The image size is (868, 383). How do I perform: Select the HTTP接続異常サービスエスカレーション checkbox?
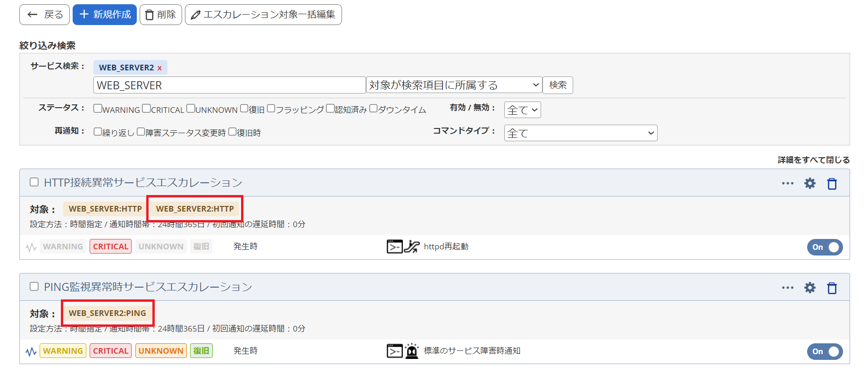pyautogui.click(x=34, y=182)
